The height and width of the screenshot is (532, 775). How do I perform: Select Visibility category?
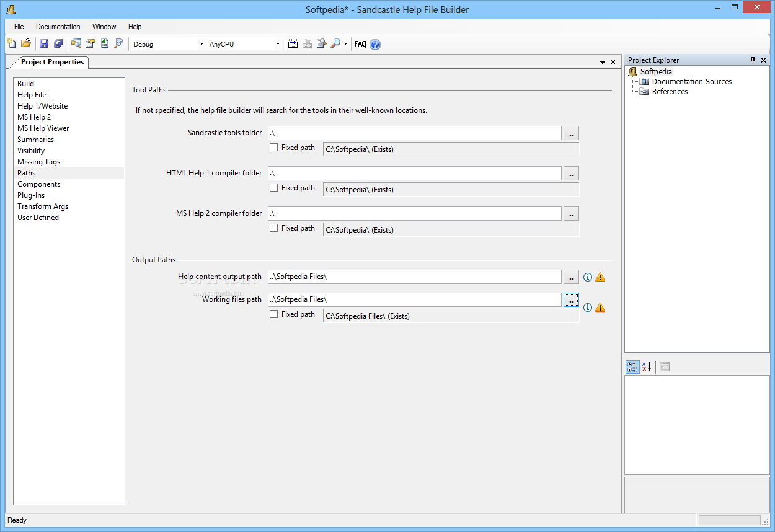[x=69, y=151]
